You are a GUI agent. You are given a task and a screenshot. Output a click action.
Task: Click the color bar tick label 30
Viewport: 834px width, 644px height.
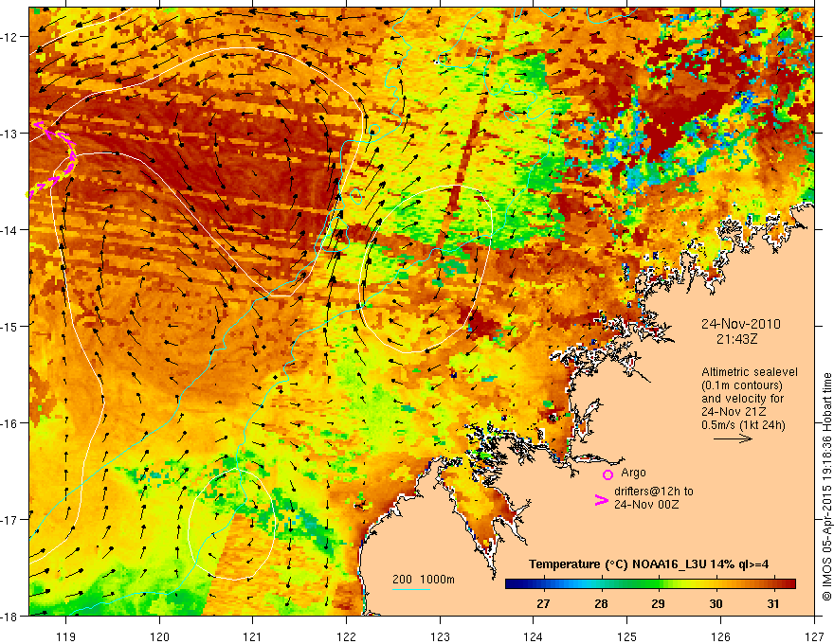[x=716, y=603]
